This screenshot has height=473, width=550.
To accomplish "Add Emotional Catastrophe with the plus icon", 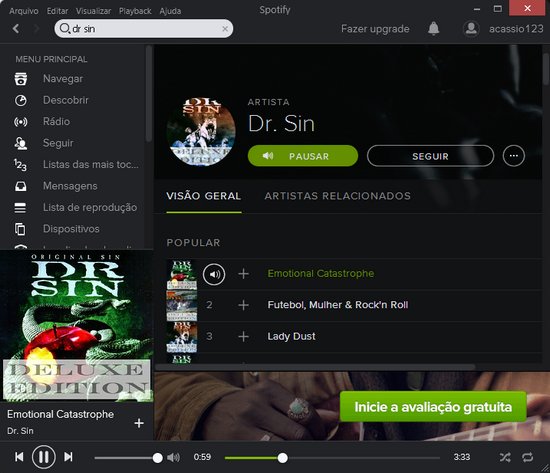I will [243, 274].
